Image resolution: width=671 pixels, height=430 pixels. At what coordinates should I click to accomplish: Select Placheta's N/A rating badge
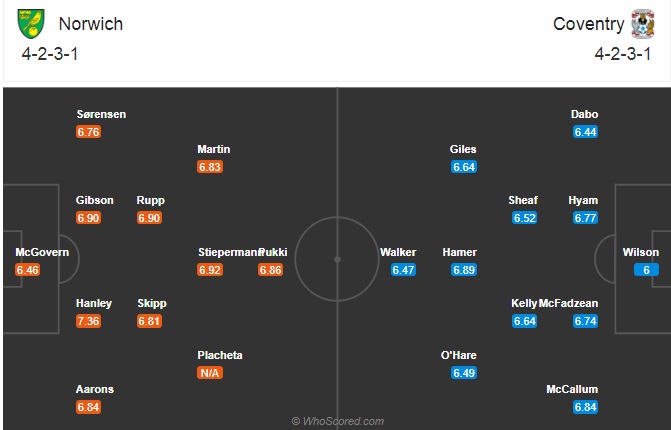[210, 373]
